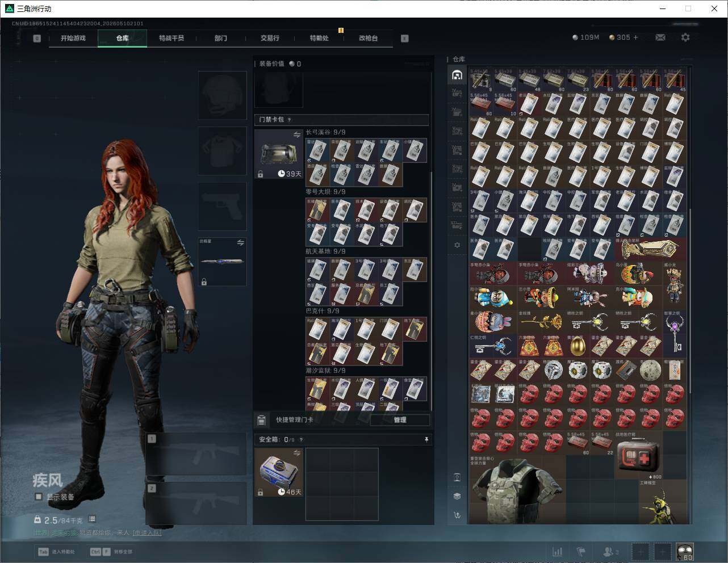Open the 特战干员 tab
Viewport: 728px width, 563px height.
coord(171,38)
